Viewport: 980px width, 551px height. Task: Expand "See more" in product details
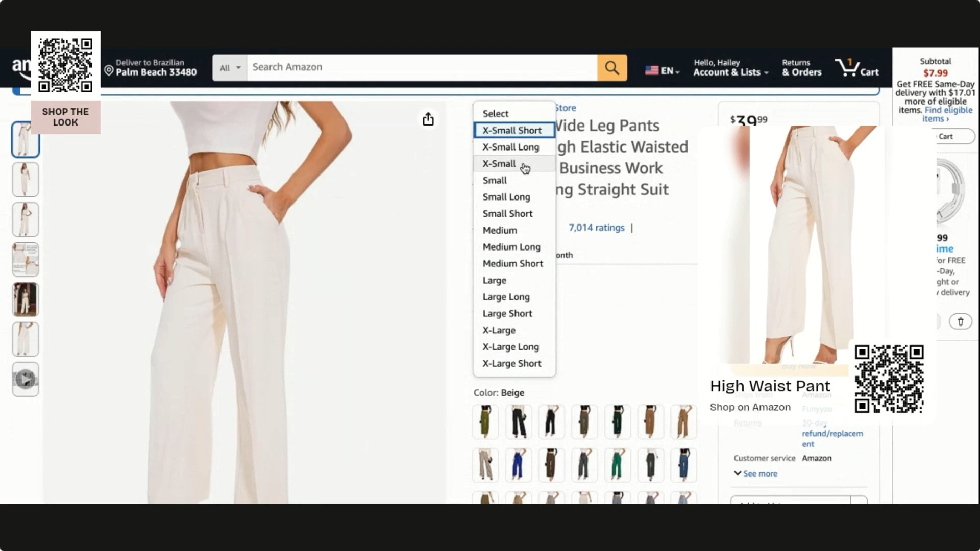coord(755,473)
